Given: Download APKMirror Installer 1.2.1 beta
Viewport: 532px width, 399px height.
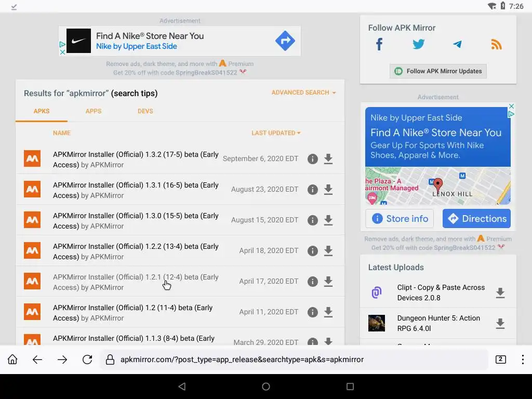Looking at the screenshot, I should [328, 281].
